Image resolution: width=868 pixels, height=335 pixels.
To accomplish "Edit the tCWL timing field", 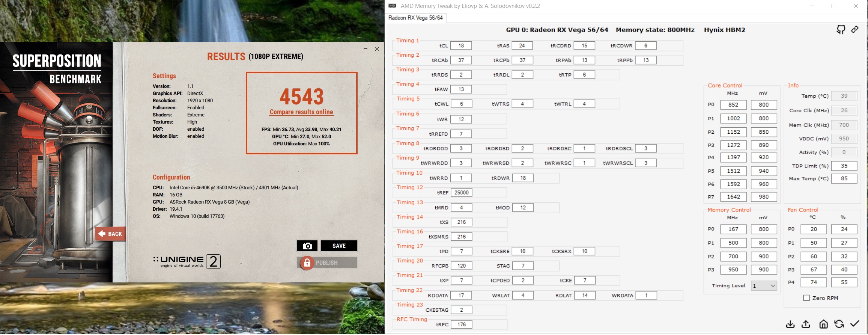I will coord(461,104).
